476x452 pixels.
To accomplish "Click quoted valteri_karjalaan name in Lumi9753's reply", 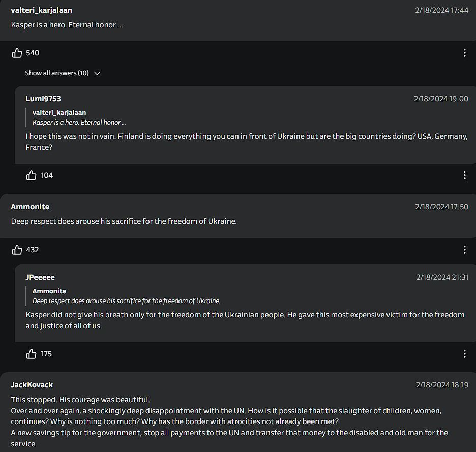I will [59, 113].
